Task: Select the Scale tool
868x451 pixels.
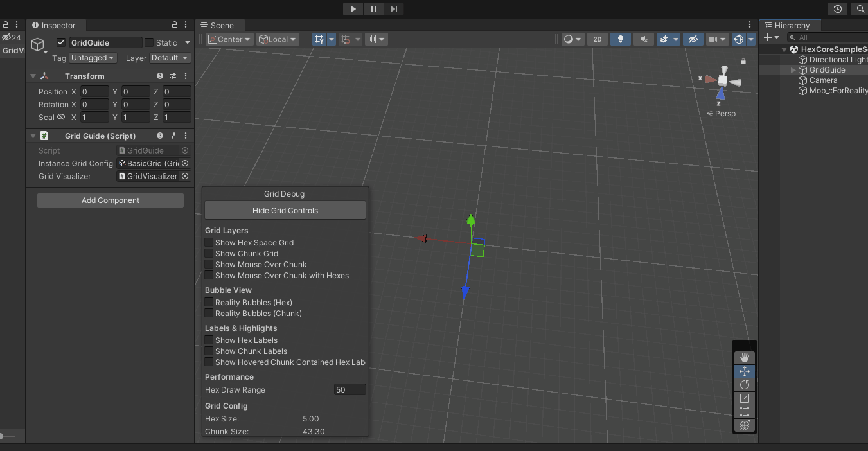Action: click(745, 398)
